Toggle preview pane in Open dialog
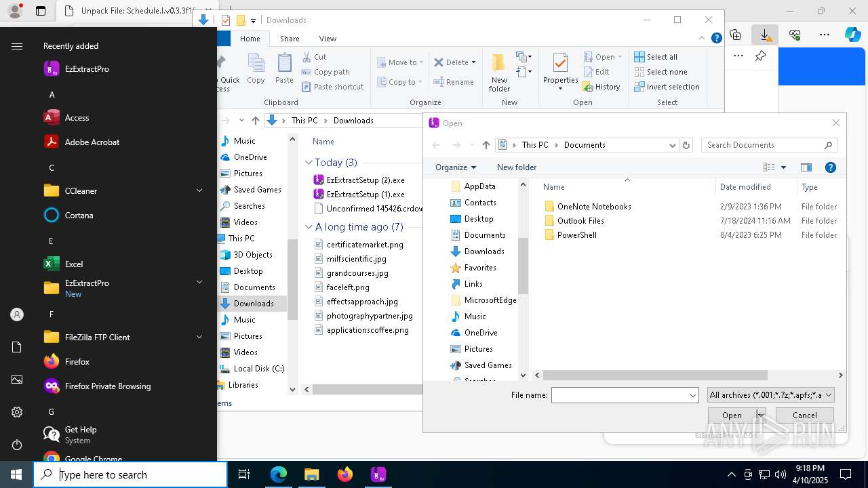 (806, 167)
